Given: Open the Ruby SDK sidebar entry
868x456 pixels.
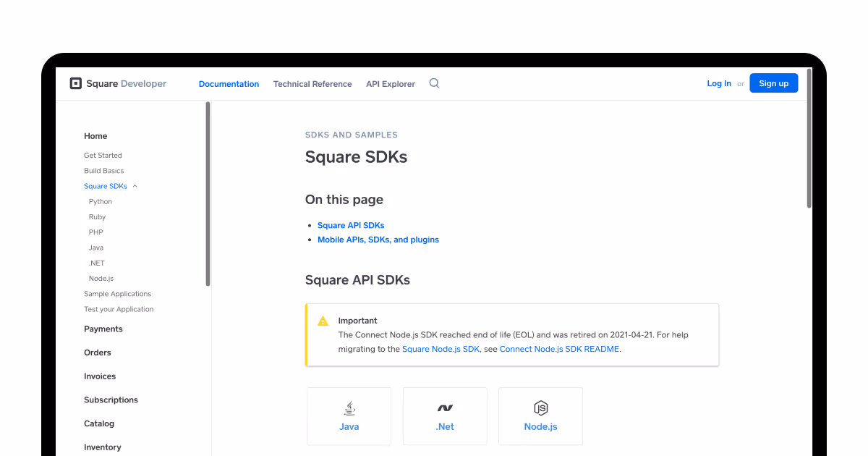Looking at the screenshot, I should click(97, 217).
